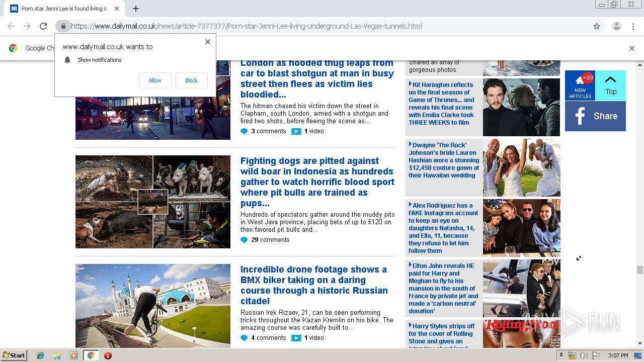644x362 pixels.
Task: Open the fighting dogs photo collage
Action: point(153,202)
